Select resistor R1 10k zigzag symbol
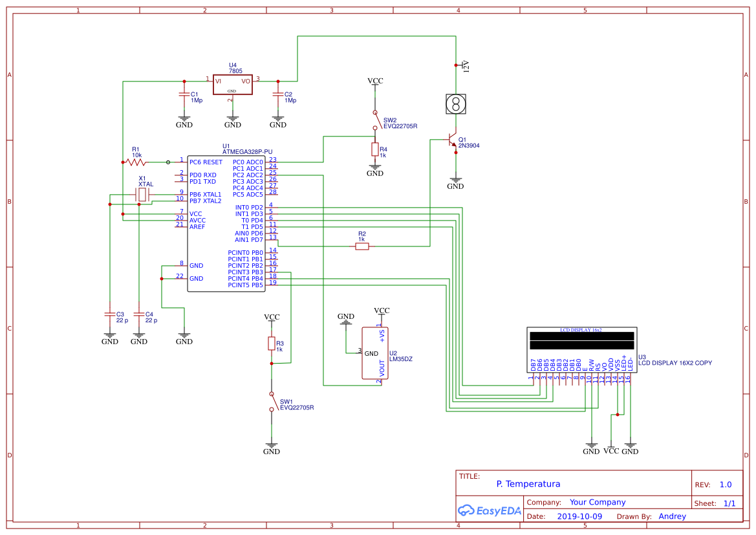This screenshot has height=535, width=756. 136,162
